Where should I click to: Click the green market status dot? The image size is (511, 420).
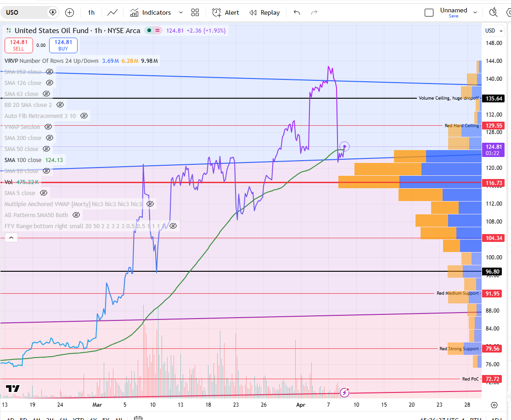point(149,30)
